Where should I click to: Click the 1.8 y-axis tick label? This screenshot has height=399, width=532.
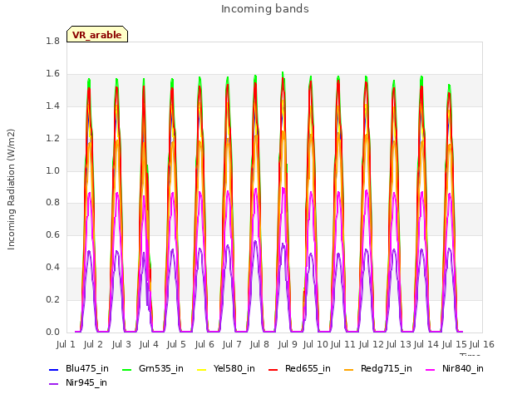52,41
